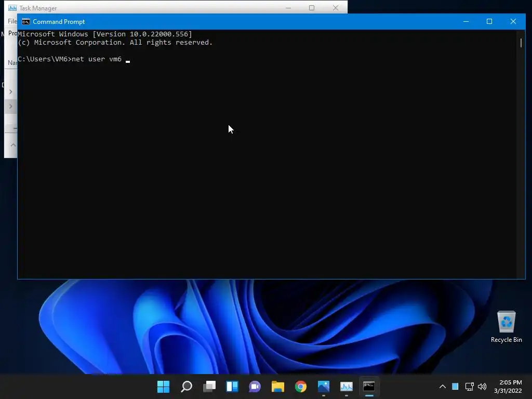532x399 pixels.
Task: Select the Recycle Bin desktop icon
Action: (x=506, y=327)
